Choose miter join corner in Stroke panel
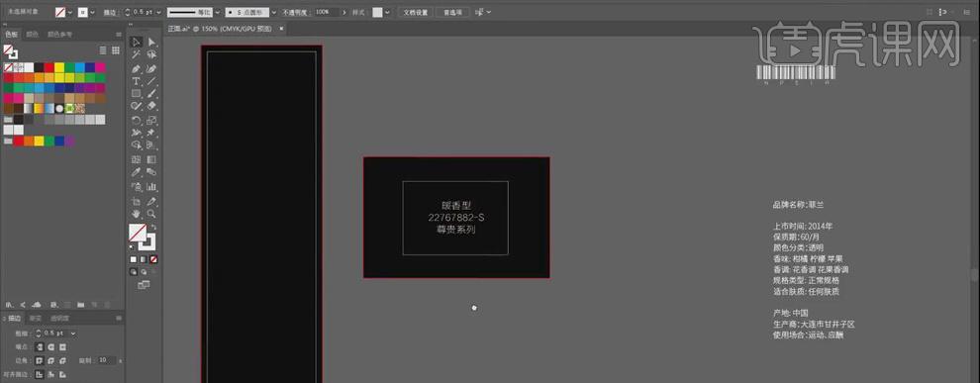 40,360
